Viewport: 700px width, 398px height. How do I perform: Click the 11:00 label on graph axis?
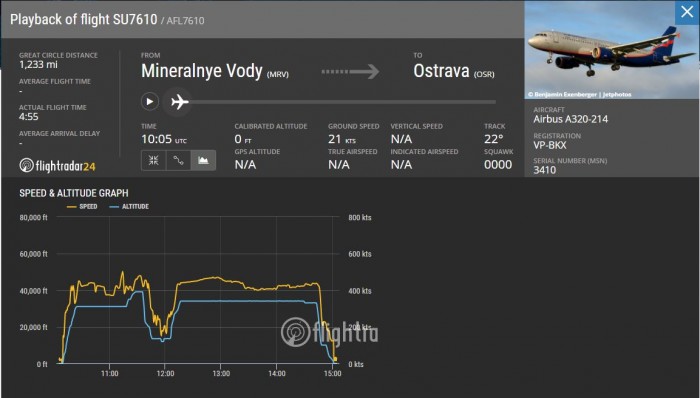coord(109,373)
